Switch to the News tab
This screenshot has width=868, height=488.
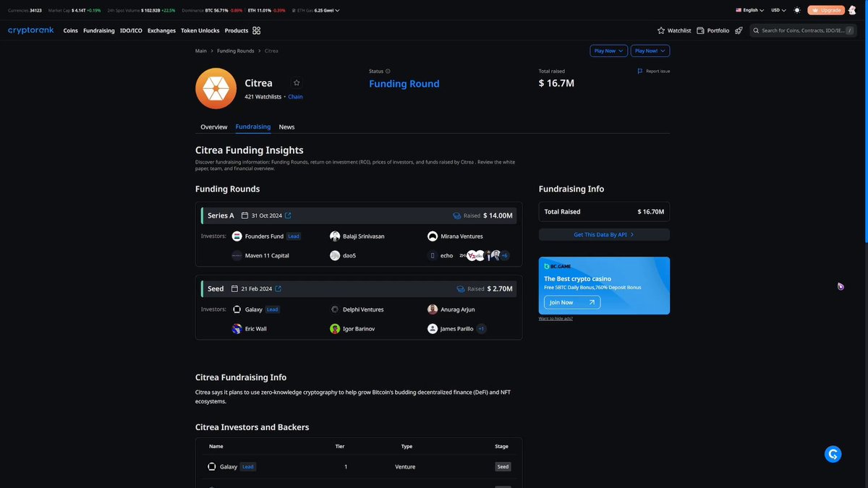286,127
